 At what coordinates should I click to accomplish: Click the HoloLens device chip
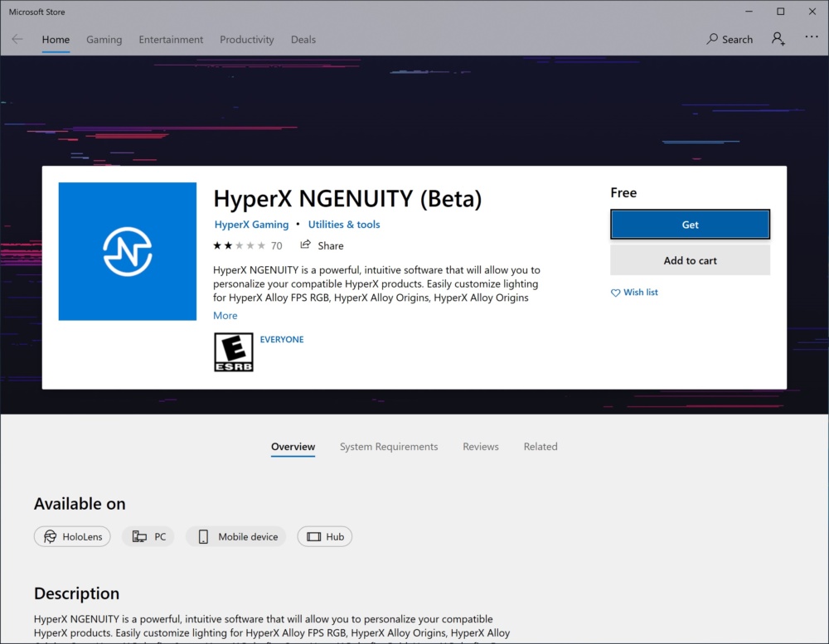click(72, 537)
